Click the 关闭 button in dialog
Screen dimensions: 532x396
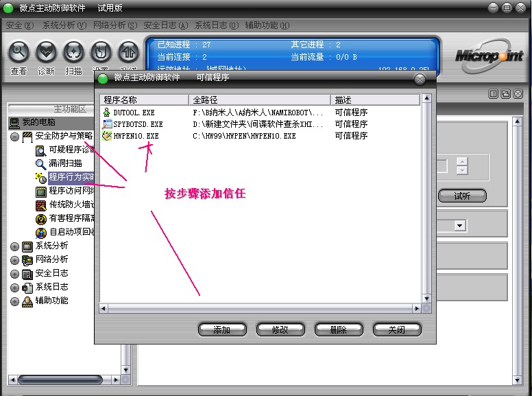pos(397,329)
